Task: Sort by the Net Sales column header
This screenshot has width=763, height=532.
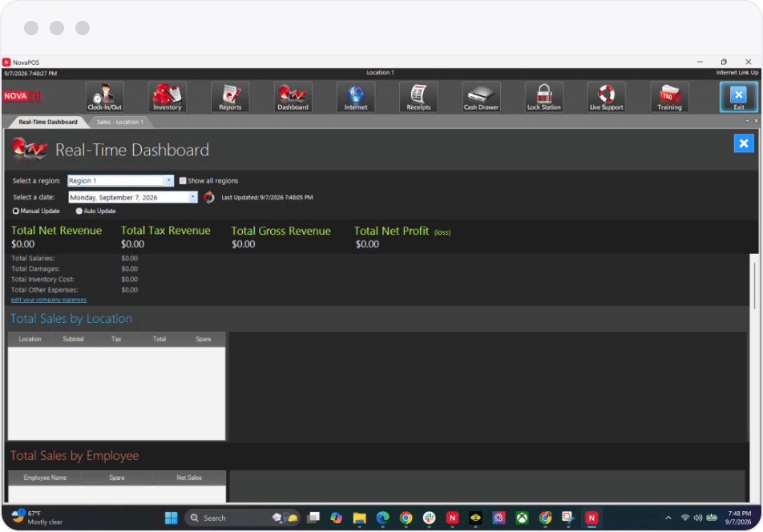Action: tap(189, 478)
